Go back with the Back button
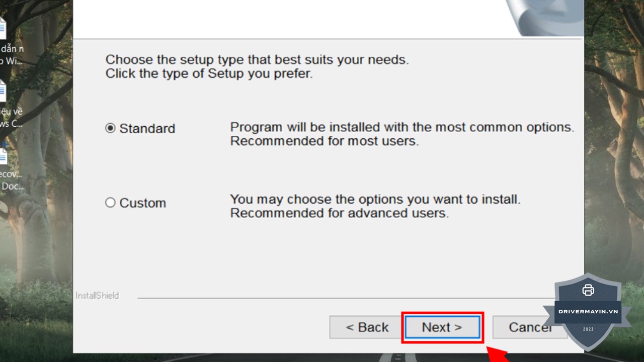Screen dimensions: 644x362 pyautogui.click(x=367, y=327)
